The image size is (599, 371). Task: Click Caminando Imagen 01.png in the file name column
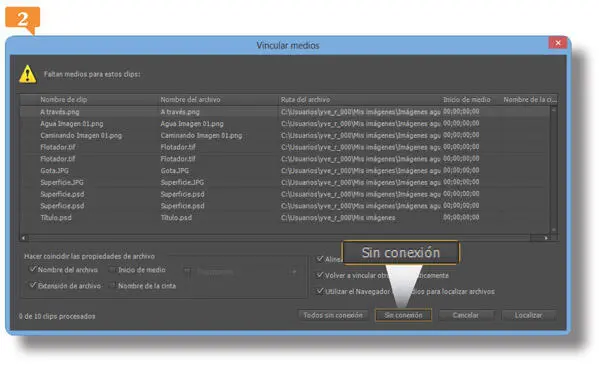pyautogui.click(x=201, y=136)
